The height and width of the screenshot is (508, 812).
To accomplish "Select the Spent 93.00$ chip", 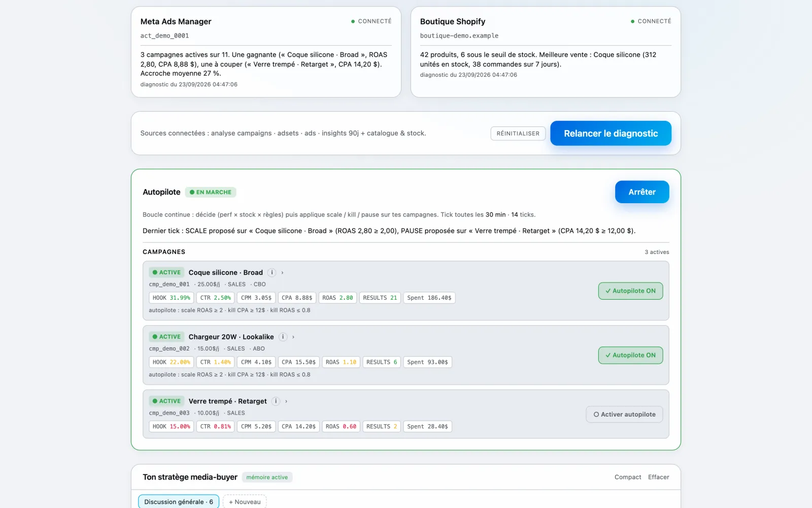I will (427, 362).
